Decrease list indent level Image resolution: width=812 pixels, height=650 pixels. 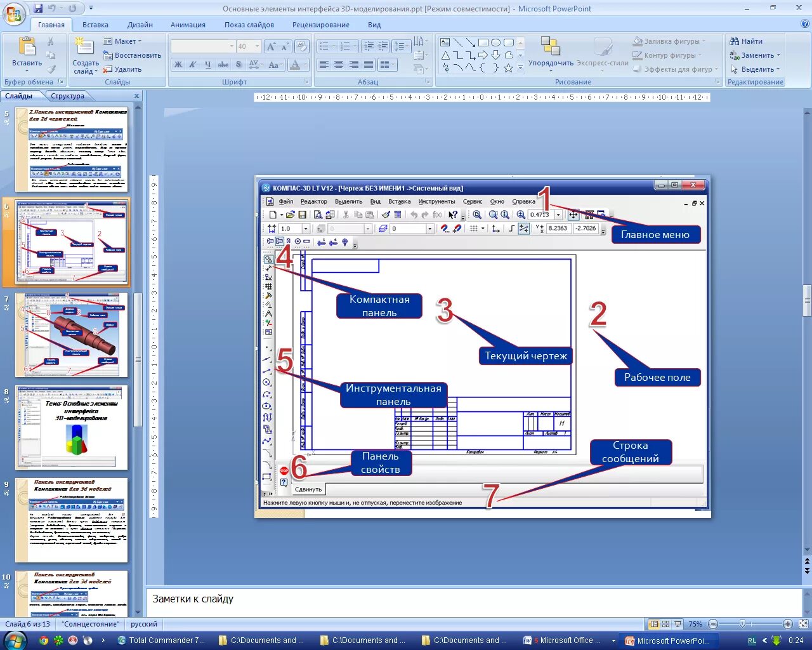[368, 46]
